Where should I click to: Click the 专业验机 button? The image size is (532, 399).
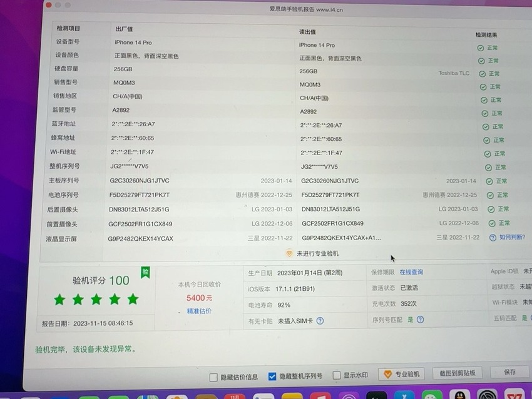[x=401, y=374]
